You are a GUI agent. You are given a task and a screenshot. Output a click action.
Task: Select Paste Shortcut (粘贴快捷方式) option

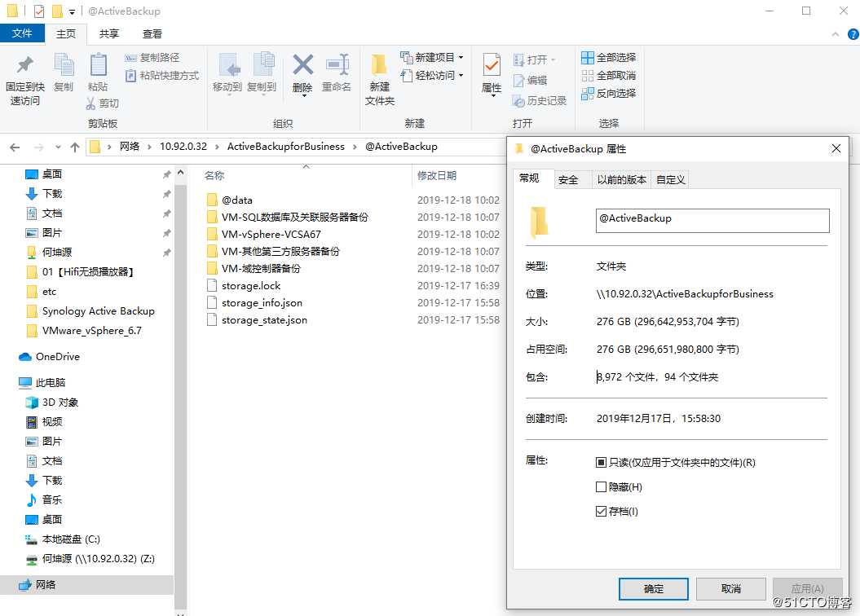click(x=161, y=76)
